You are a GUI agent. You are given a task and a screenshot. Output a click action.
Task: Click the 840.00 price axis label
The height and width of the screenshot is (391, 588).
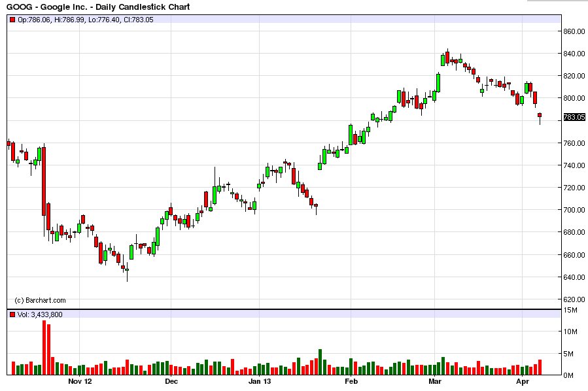(x=574, y=54)
